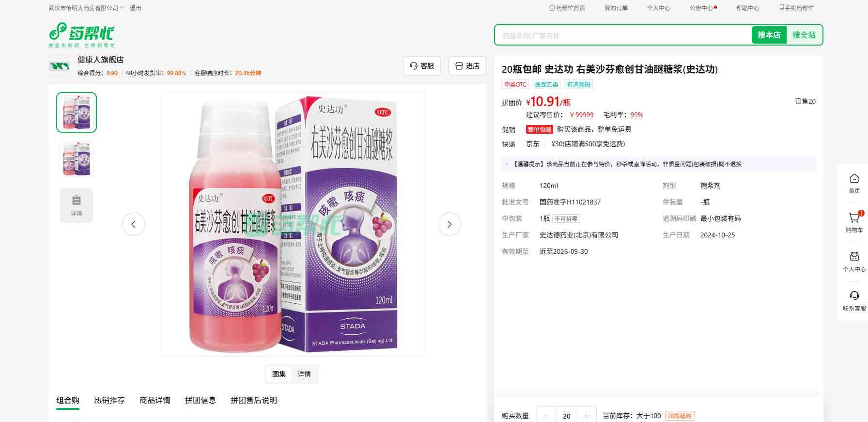This screenshot has height=422, width=868.
Task: Contact support via 联系客服 icon
Action: click(854, 301)
